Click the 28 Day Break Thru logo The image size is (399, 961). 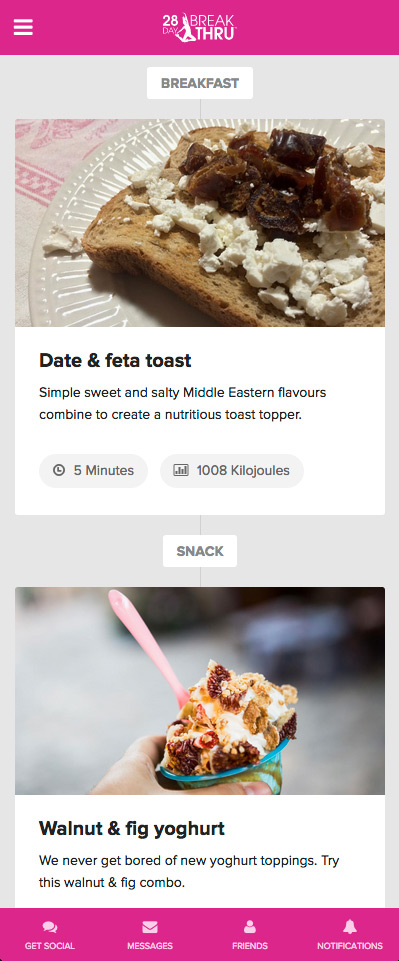pyautogui.click(x=200, y=28)
